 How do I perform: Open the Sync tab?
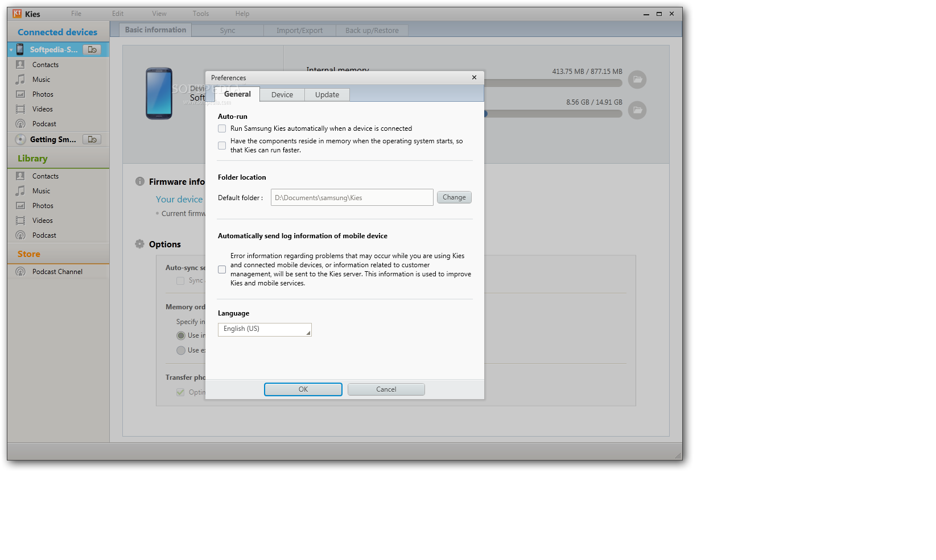[228, 31]
